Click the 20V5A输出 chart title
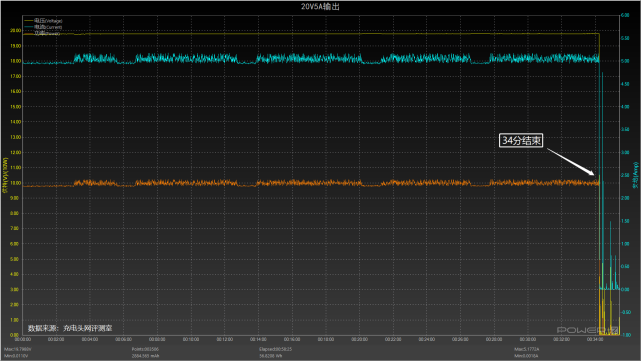The height and width of the screenshot is (361, 641). click(320, 7)
